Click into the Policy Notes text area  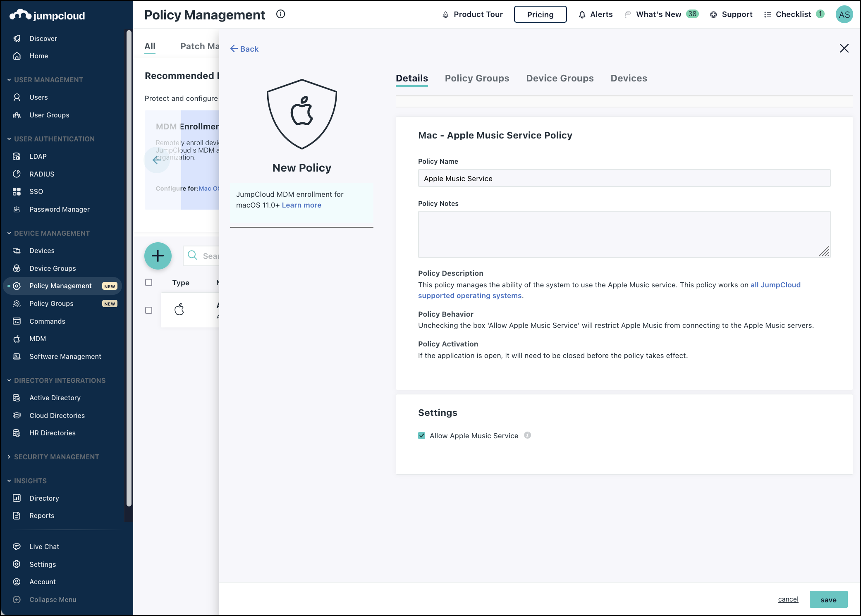(x=624, y=234)
